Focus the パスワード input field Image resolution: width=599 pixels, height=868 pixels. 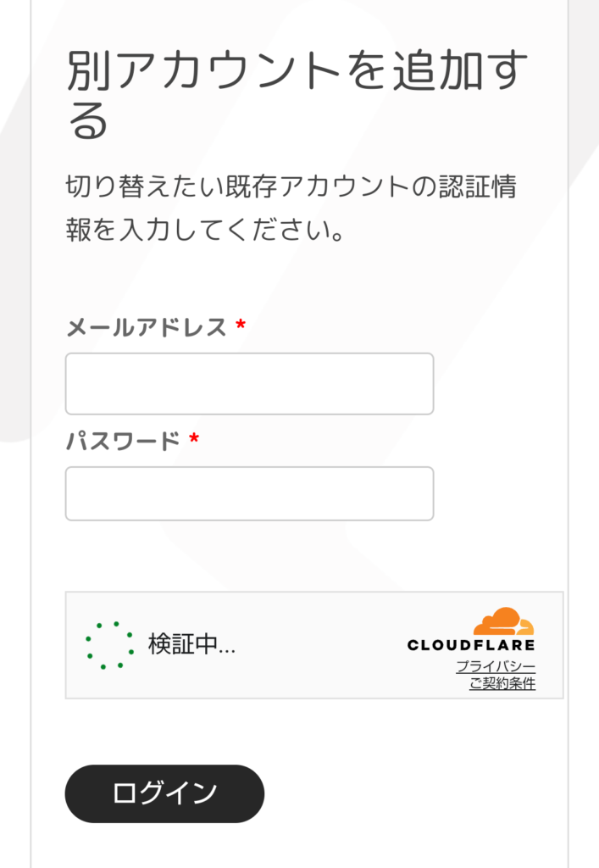(249, 493)
